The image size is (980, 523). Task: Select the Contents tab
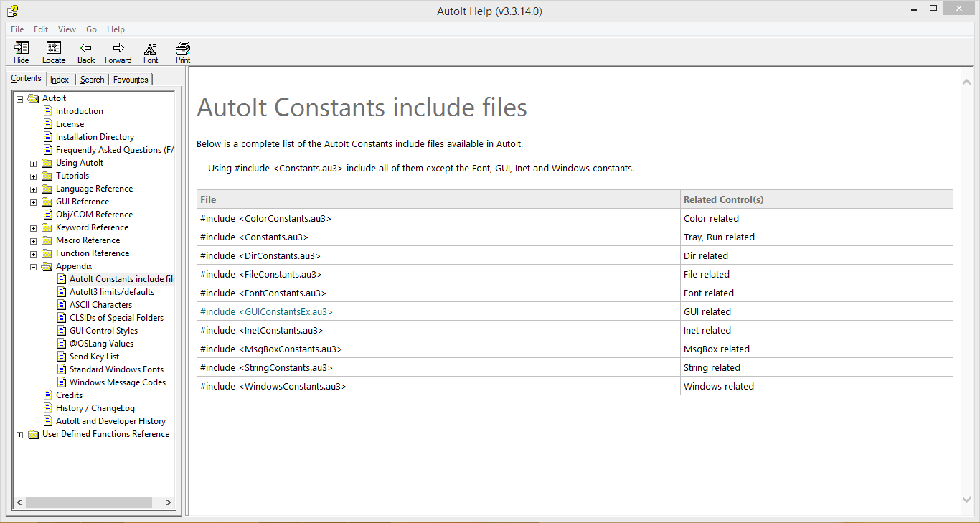click(x=27, y=79)
